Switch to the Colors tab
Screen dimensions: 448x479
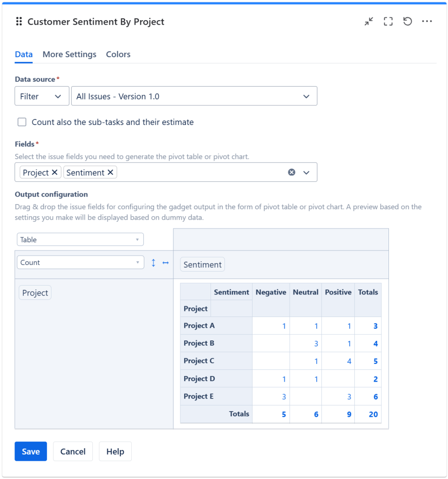118,54
